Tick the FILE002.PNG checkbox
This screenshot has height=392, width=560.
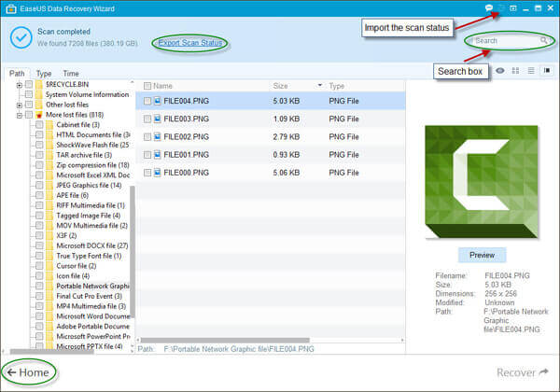coord(147,137)
